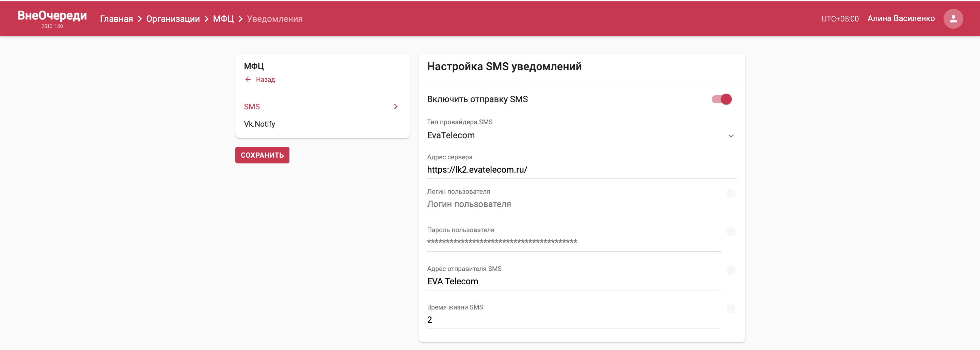
Task: Click the chevron arrow on SMS row
Action: (x=396, y=107)
